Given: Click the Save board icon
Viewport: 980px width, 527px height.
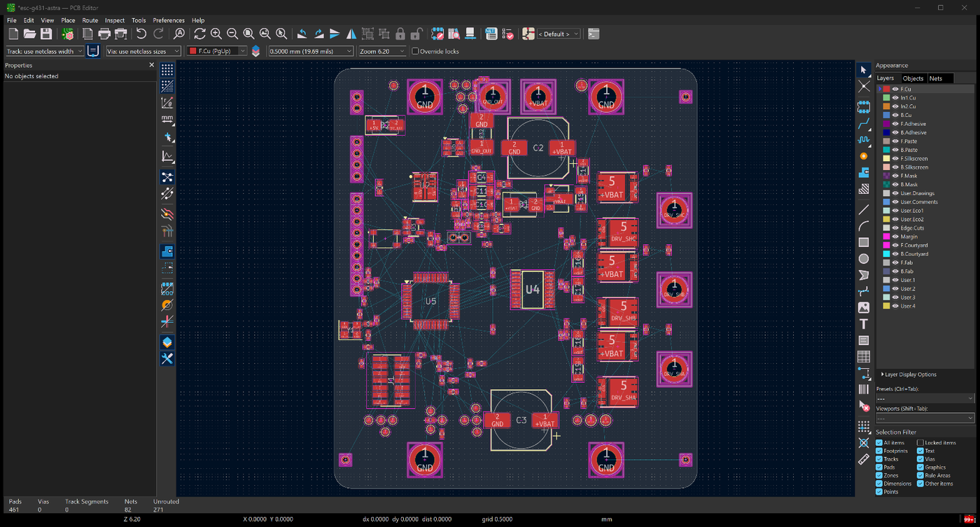Looking at the screenshot, I should [x=46, y=34].
